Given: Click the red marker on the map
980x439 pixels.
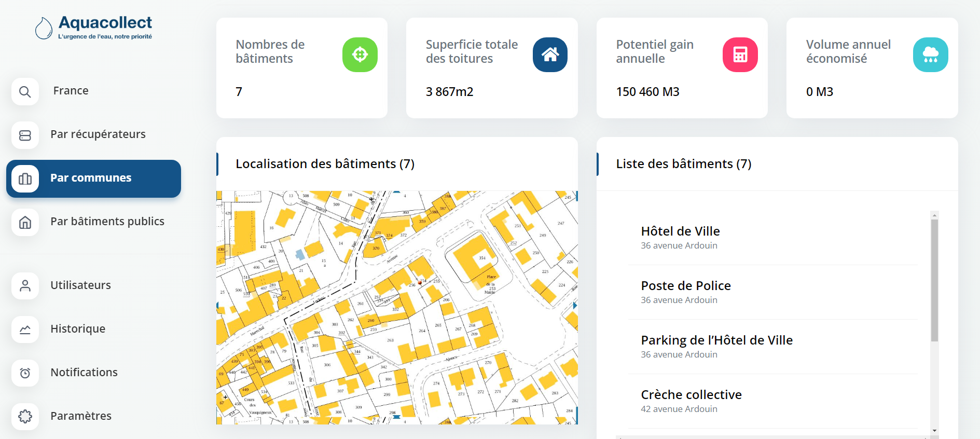Looking at the screenshot, I should pyautogui.click(x=420, y=283).
